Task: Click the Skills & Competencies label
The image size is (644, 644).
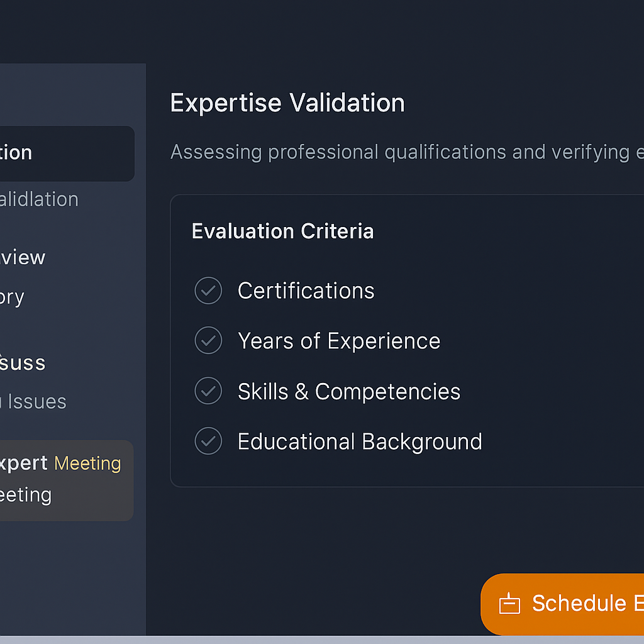Action: click(x=349, y=391)
